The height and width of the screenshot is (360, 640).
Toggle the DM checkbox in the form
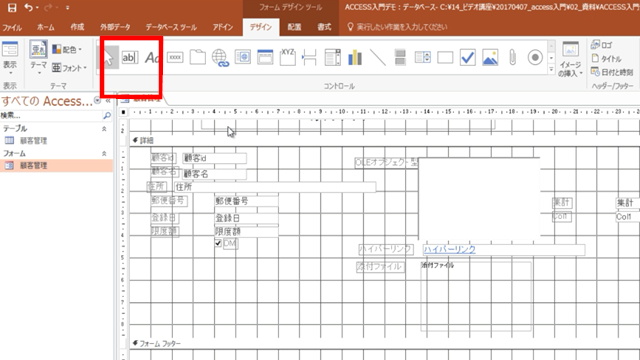tap(218, 243)
